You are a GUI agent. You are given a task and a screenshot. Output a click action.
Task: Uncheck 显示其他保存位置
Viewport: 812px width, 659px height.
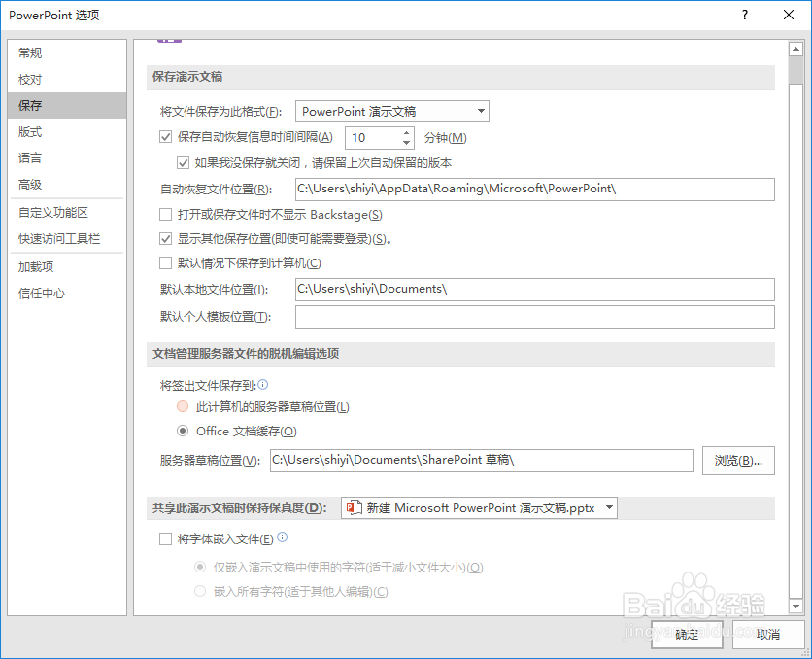tap(166, 238)
